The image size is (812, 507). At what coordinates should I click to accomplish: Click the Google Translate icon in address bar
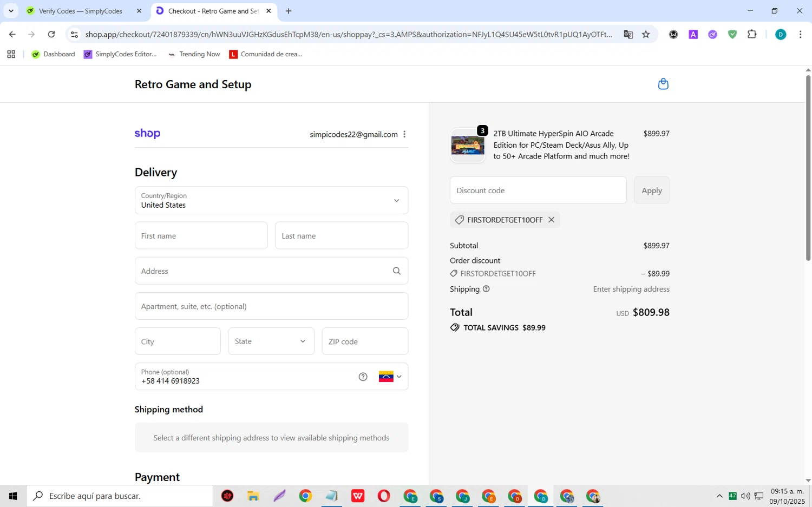pyautogui.click(x=628, y=35)
